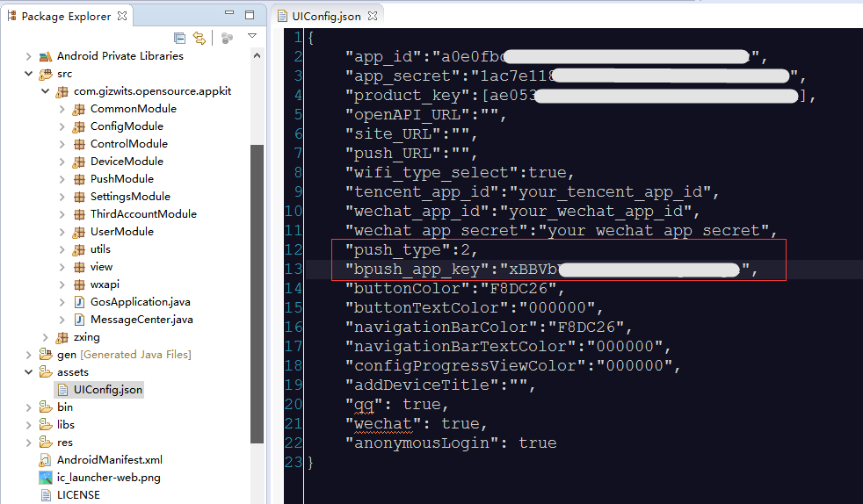The width and height of the screenshot is (863, 504).
Task: Collapse the src folder
Action: click(x=30, y=74)
